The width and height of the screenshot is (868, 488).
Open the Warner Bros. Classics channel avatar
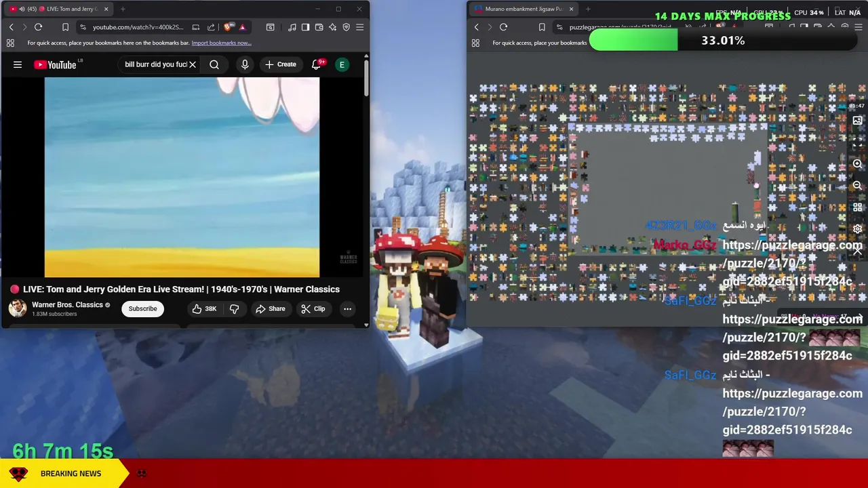point(17,308)
